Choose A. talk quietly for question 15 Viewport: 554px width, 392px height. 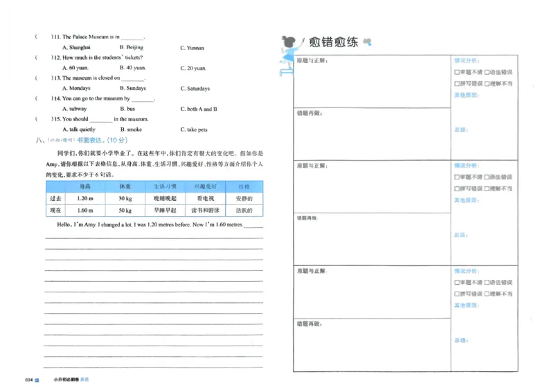[79, 130]
